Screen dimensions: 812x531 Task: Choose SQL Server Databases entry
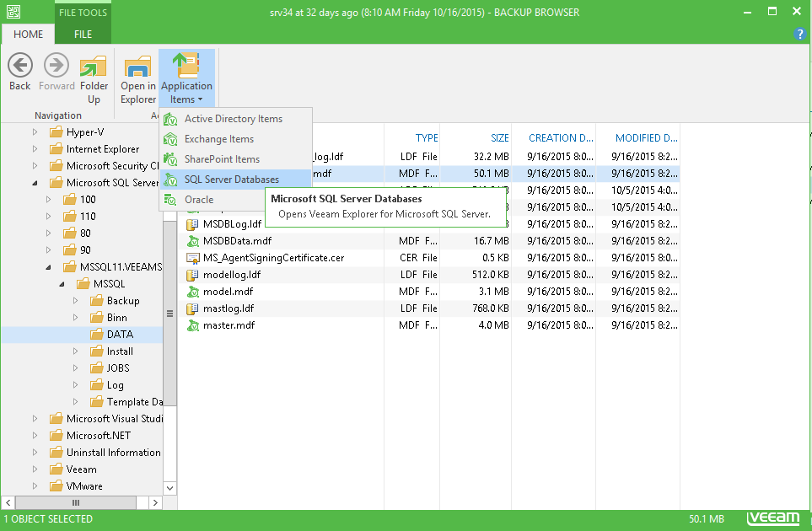point(235,180)
